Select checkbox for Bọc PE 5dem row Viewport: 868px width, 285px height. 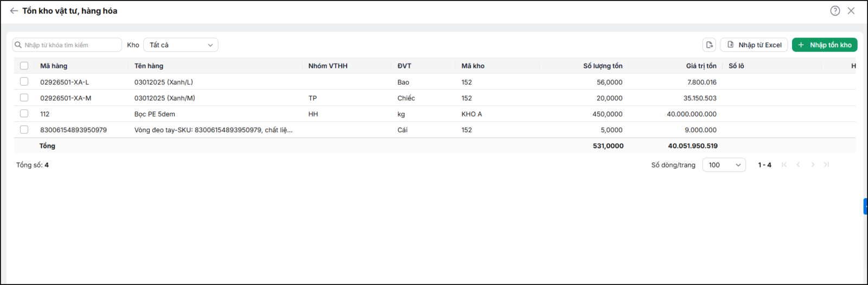coord(24,113)
